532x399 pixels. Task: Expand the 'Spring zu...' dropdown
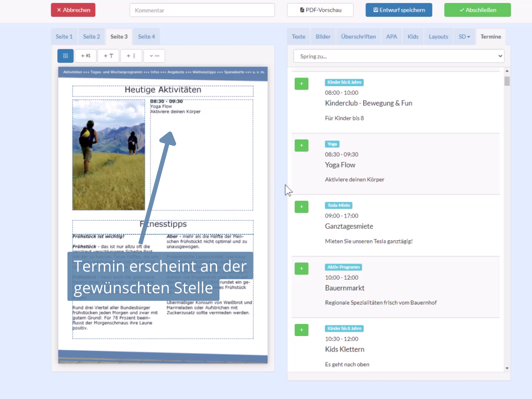point(399,56)
